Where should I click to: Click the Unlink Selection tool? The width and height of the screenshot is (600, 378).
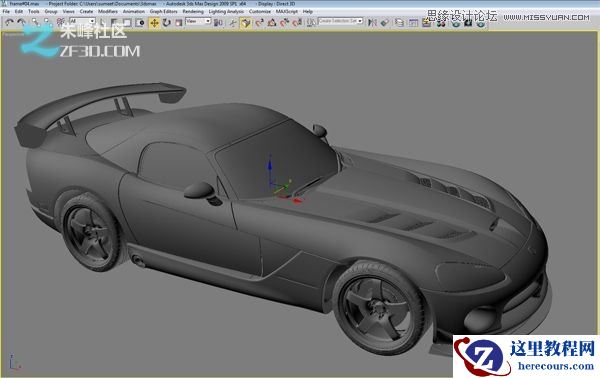click(x=48, y=23)
